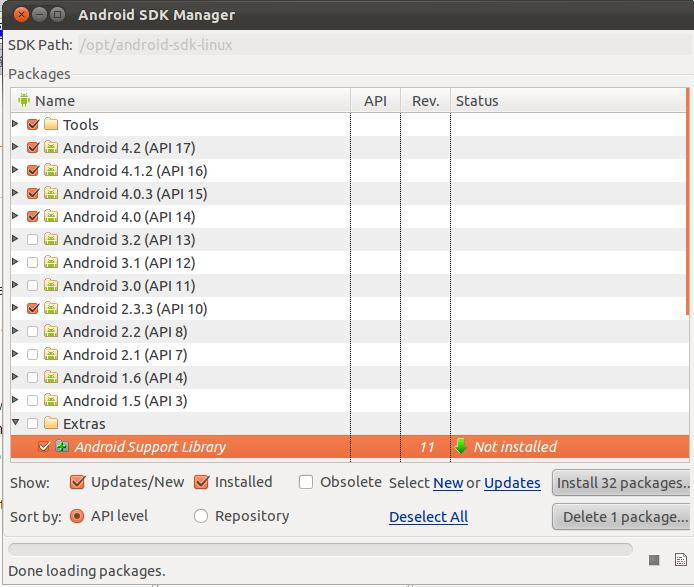This screenshot has width=694, height=587.
Task: Expand the Android 3.0 (API 11) node
Action: pos(15,285)
